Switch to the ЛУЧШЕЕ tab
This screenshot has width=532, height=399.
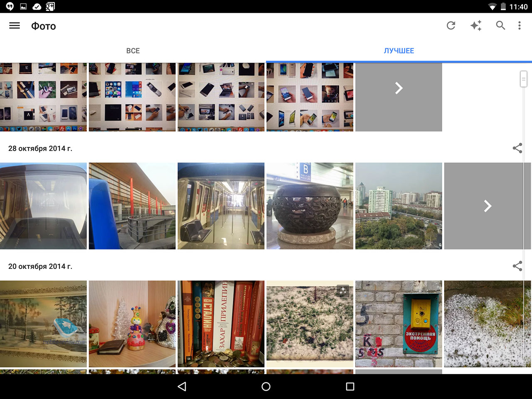[399, 51]
